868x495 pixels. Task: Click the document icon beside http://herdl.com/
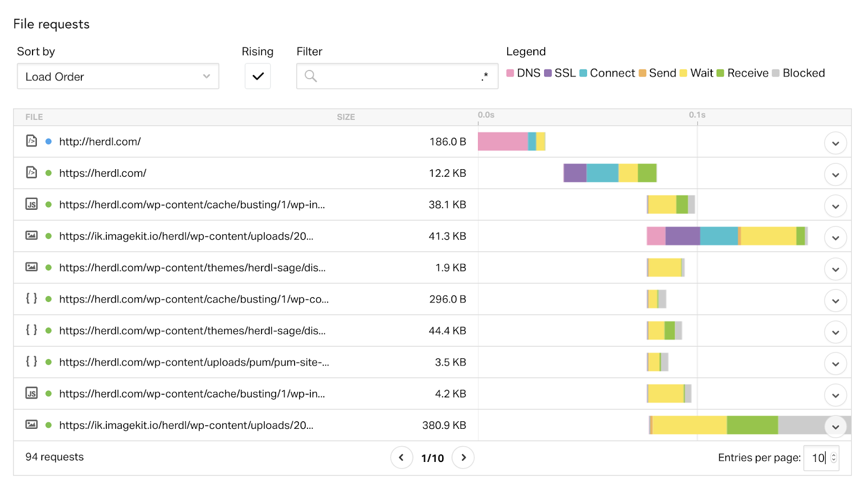pyautogui.click(x=31, y=140)
